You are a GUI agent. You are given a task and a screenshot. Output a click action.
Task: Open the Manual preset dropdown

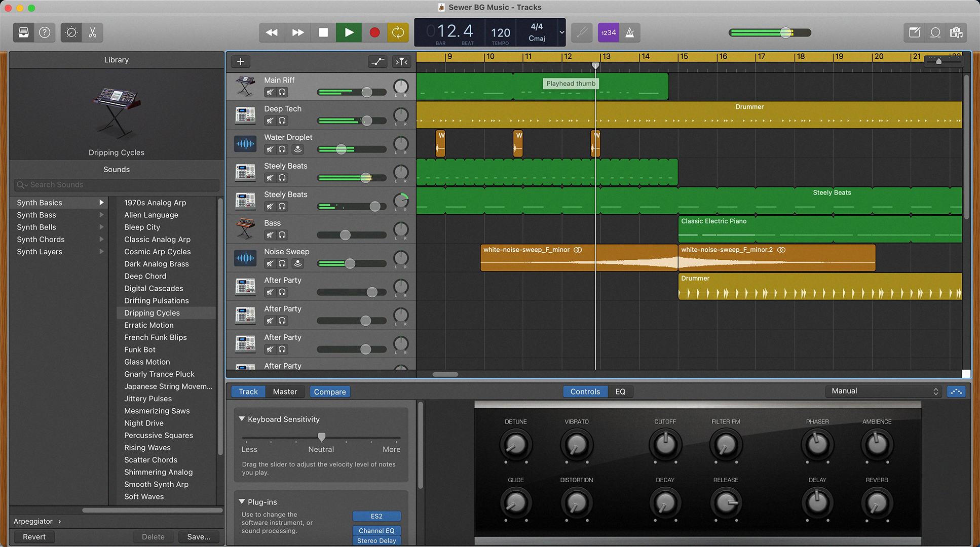coord(884,391)
